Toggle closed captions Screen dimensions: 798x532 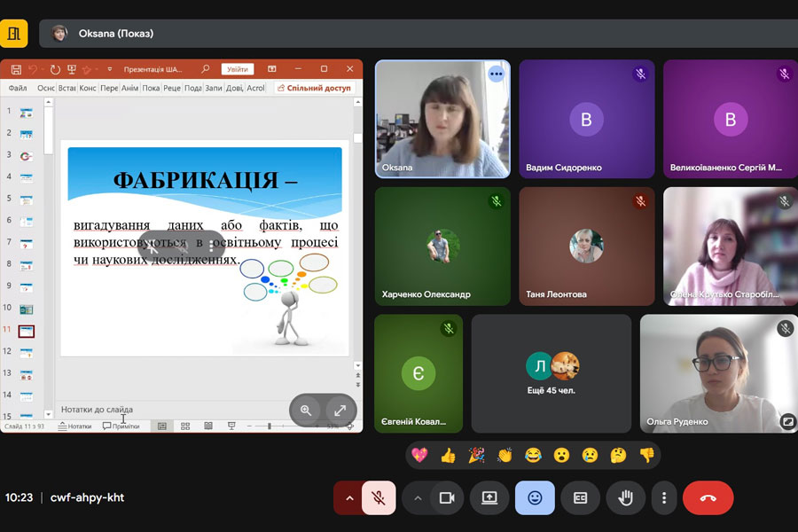[x=580, y=498]
